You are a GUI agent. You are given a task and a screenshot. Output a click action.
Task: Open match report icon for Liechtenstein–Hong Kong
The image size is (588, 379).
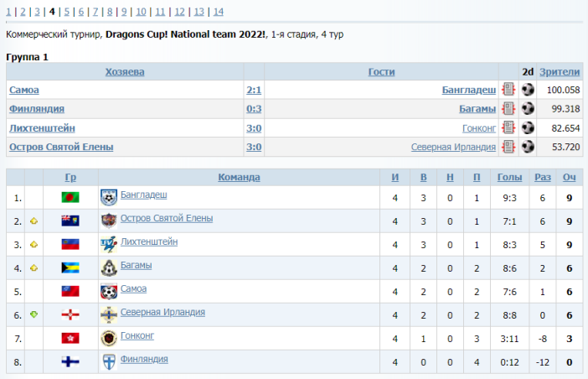coord(508,128)
